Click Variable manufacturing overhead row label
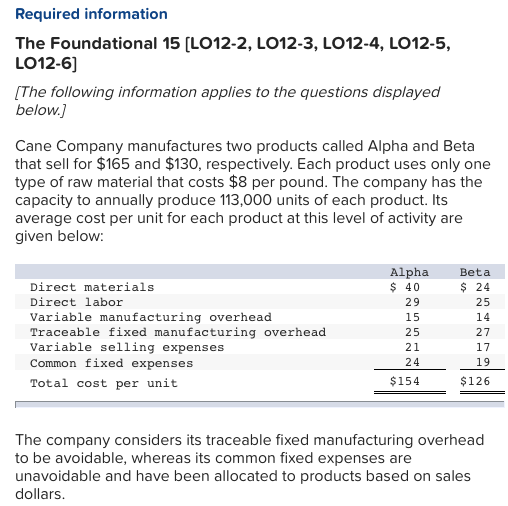 click(x=151, y=317)
